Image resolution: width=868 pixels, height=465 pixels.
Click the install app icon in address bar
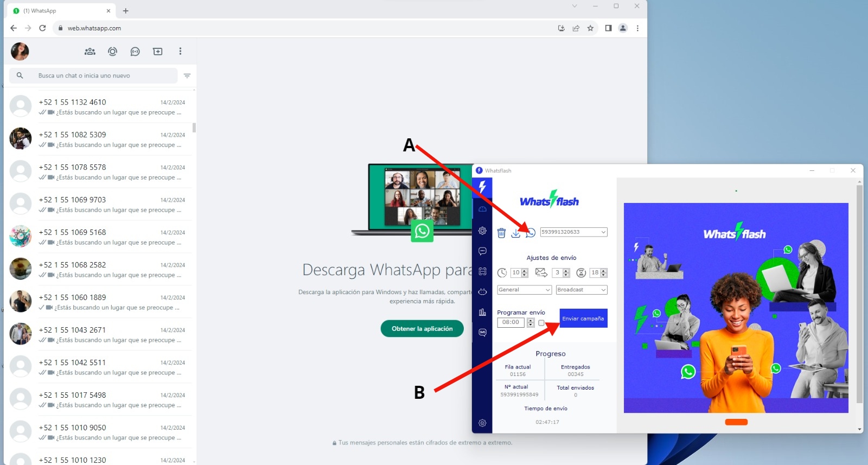[561, 28]
